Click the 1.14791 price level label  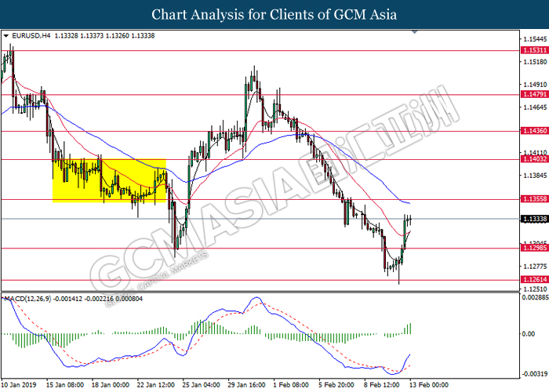pos(535,94)
